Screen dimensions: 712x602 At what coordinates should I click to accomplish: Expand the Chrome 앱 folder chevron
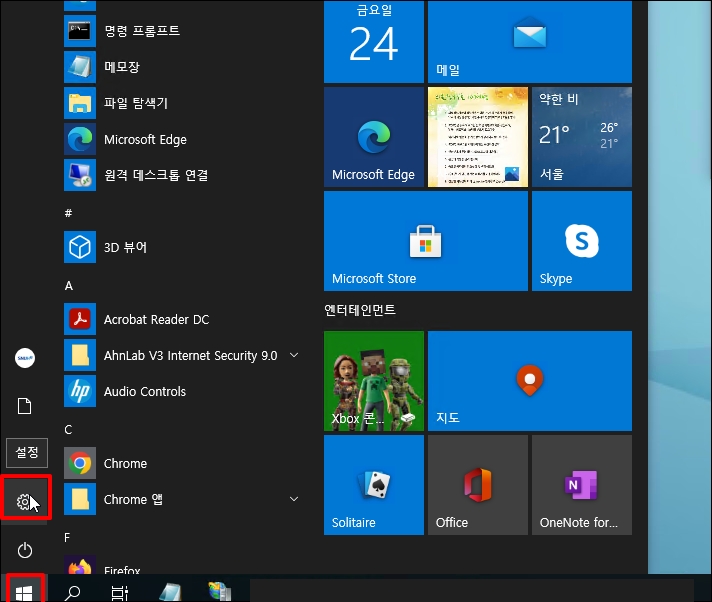[x=294, y=499]
